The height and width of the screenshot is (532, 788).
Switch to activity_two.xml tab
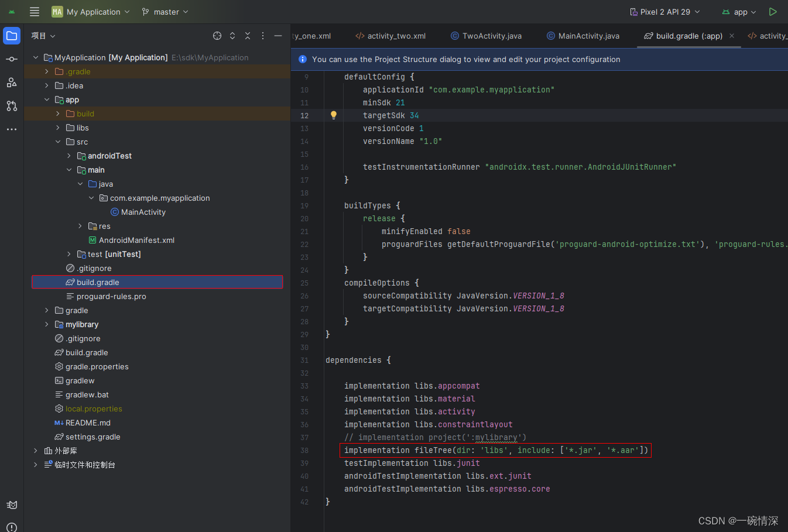(390, 36)
